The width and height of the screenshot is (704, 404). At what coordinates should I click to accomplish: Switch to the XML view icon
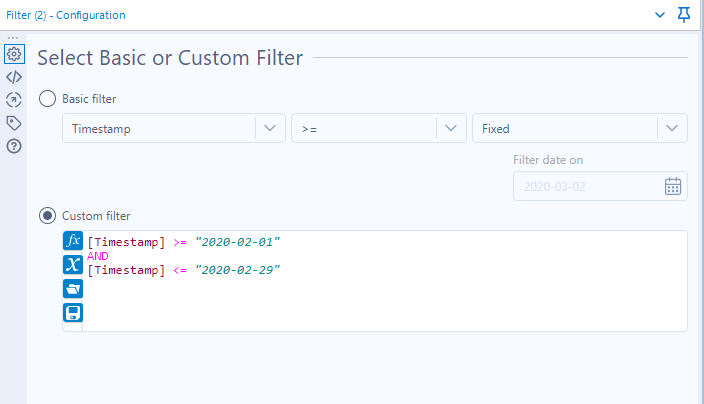point(14,77)
